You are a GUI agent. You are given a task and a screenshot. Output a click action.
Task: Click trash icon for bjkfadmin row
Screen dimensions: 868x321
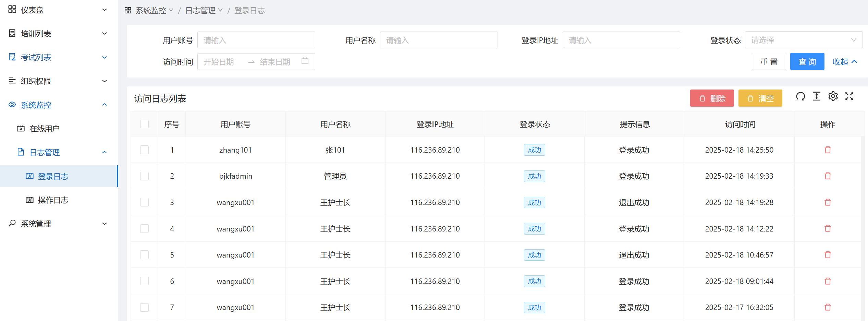[828, 176]
